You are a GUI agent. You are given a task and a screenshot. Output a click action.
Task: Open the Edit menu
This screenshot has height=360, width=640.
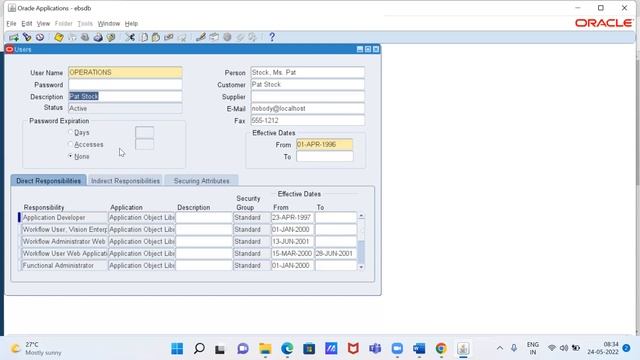point(27,24)
